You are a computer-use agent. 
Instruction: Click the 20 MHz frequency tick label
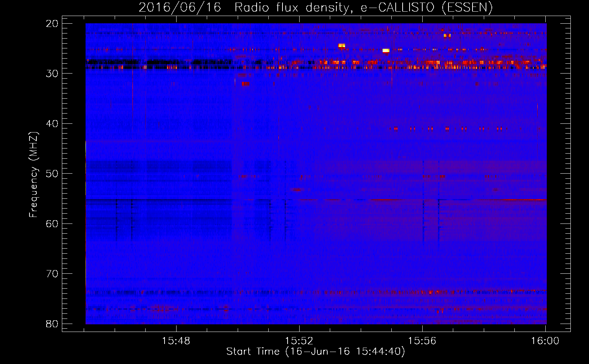pos(52,24)
